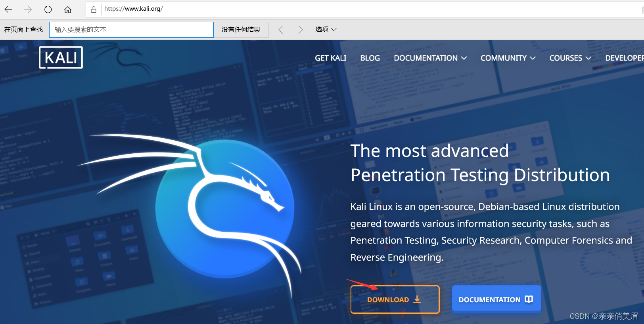
Task: Jump to next find result arrow
Action: click(x=300, y=30)
